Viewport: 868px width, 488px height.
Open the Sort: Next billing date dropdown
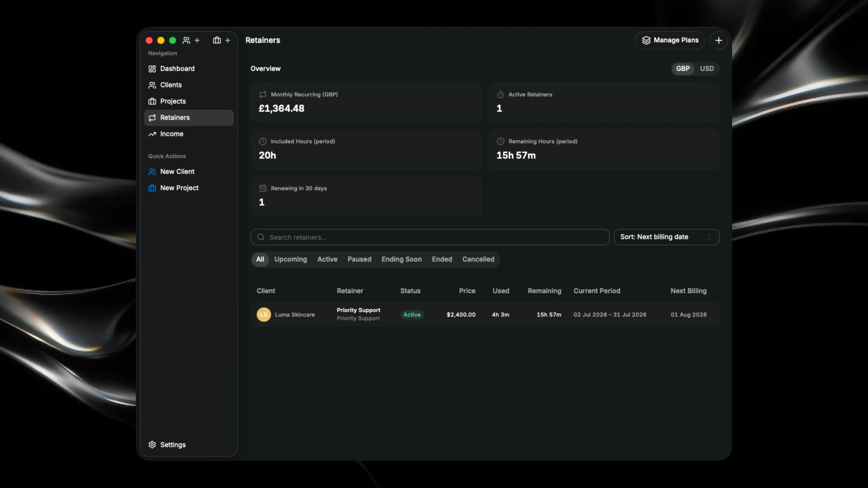[x=666, y=237]
